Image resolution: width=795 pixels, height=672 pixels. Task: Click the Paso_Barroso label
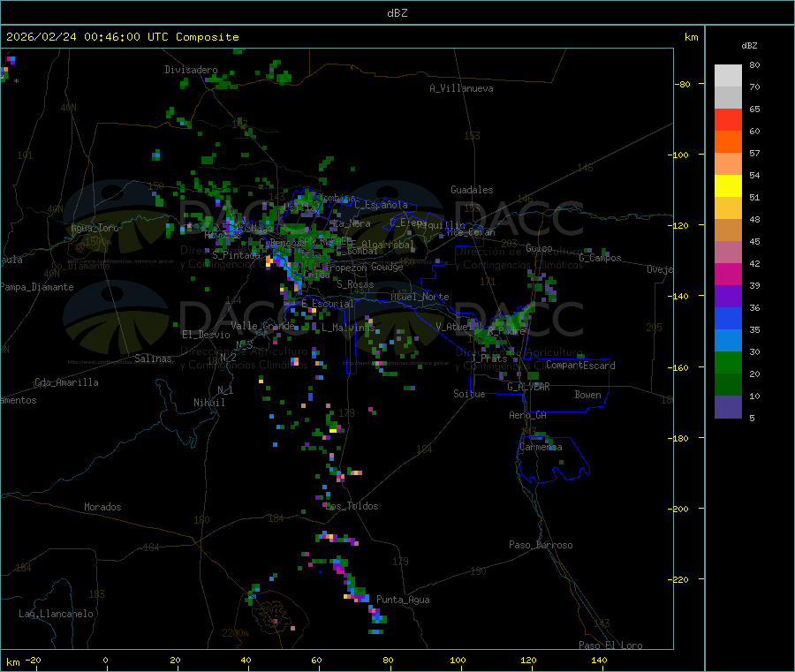(x=541, y=545)
